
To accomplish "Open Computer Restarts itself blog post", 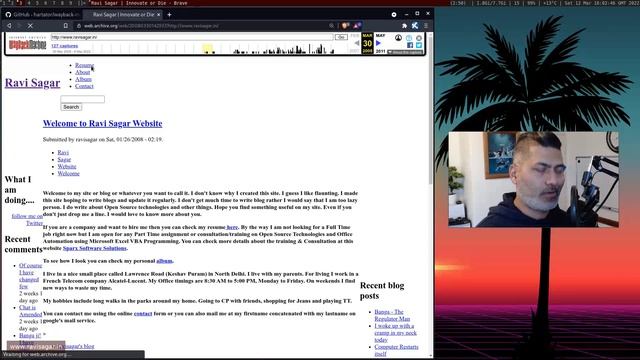I will point(396,350).
